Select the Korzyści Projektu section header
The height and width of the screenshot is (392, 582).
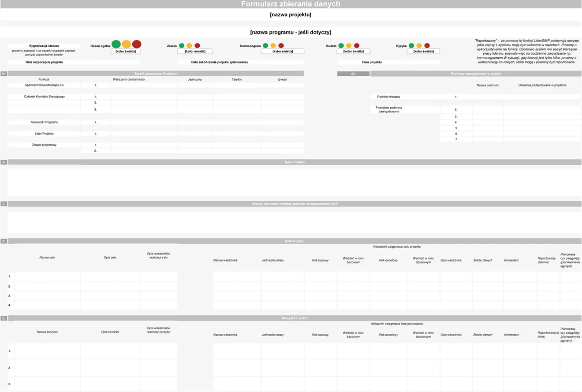(x=295, y=318)
